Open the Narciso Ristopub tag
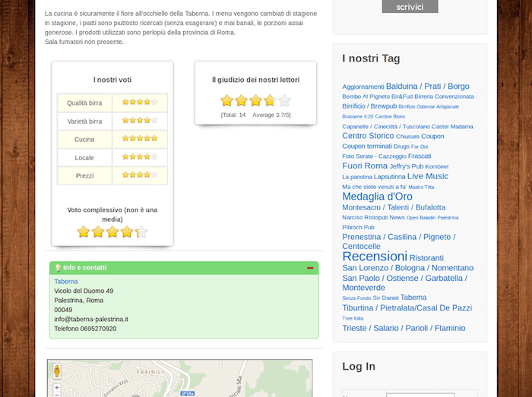 click(365, 217)
